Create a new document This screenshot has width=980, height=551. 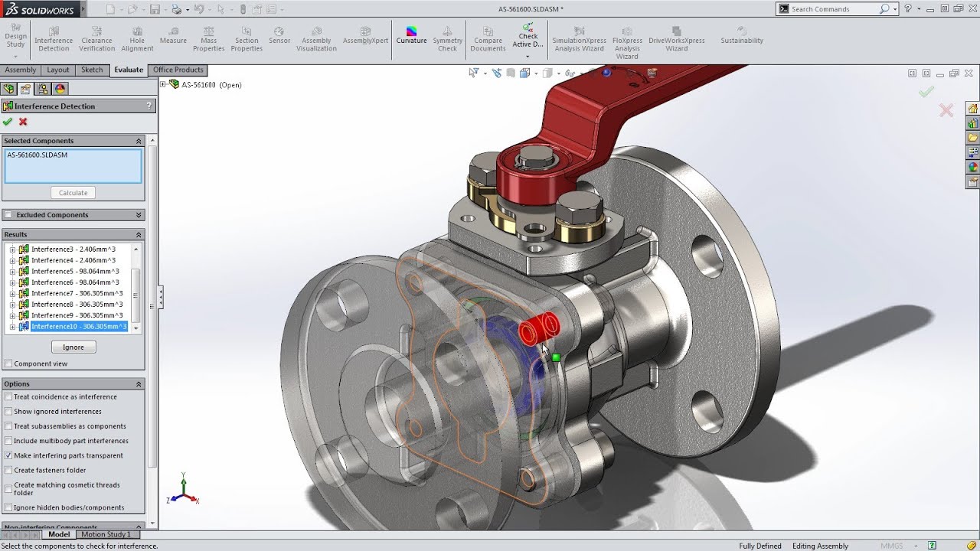tap(111, 9)
